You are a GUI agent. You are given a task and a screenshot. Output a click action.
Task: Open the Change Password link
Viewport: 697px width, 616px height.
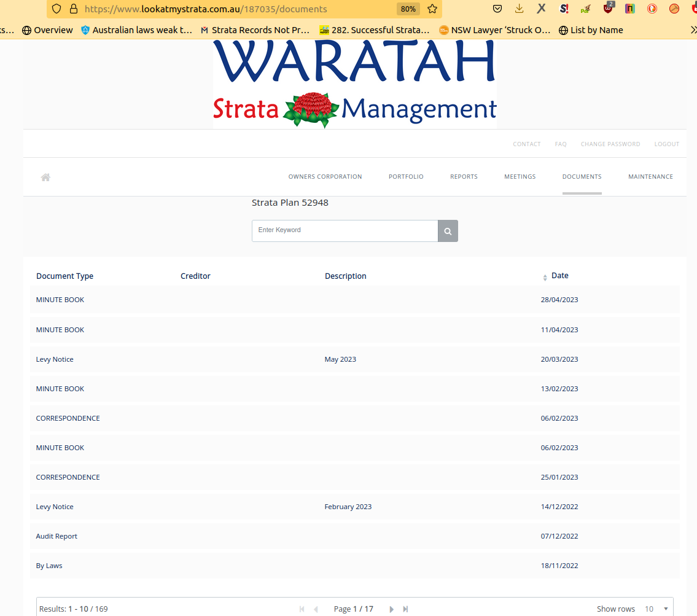click(x=610, y=144)
